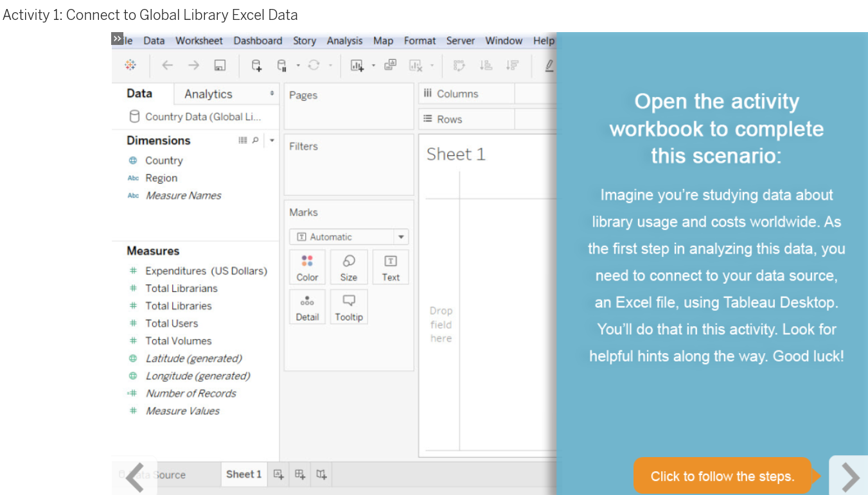Create a new dashboard from bottom bar
This screenshot has width=868, height=495.
[299, 474]
